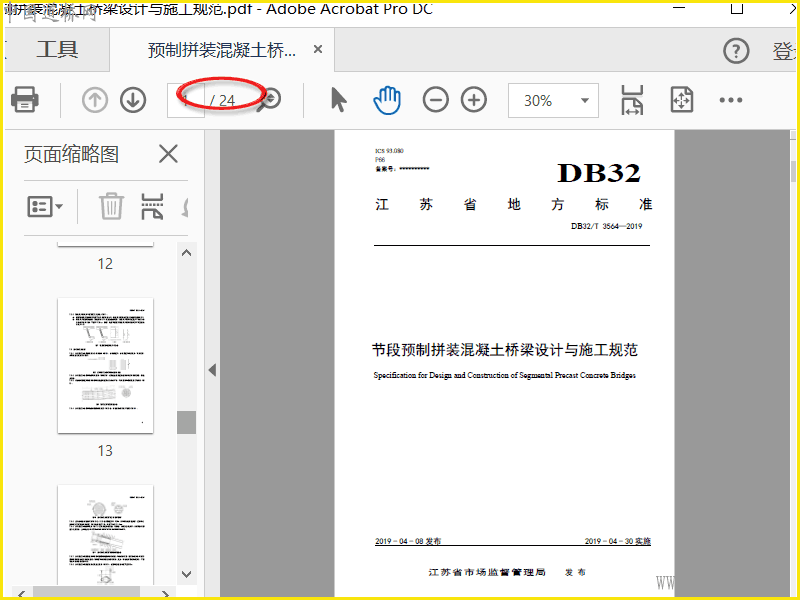Screen dimensions: 800x600
Task: Choose the Selection arrow tool
Action: (x=339, y=99)
